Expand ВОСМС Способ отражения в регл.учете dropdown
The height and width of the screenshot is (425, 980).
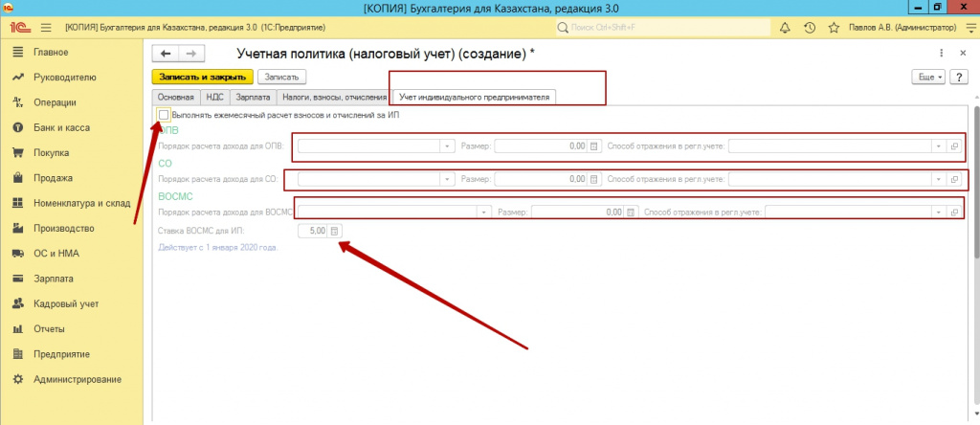pyautogui.click(x=939, y=212)
